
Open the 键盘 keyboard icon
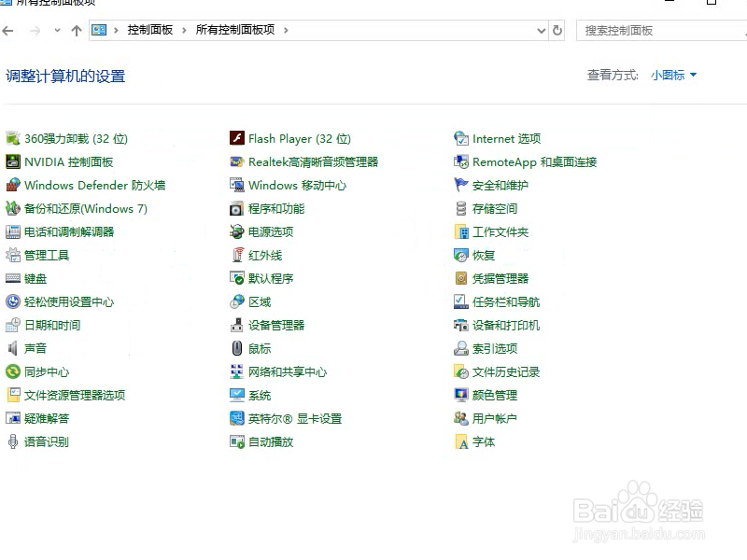pos(13,278)
